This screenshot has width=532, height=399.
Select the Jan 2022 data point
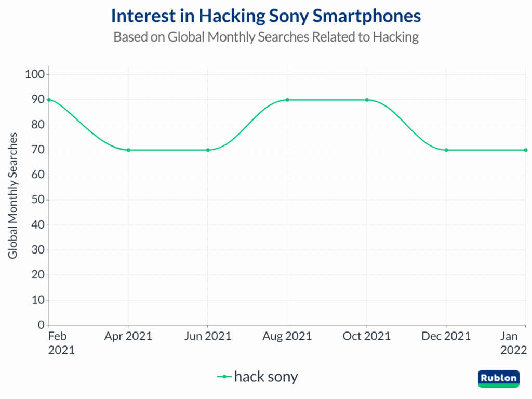pyautogui.click(x=526, y=150)
